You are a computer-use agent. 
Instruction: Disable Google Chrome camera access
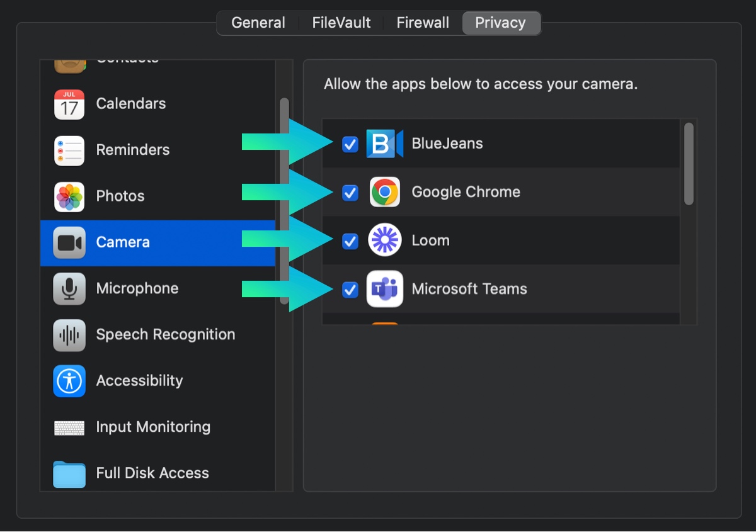[350, 193]
